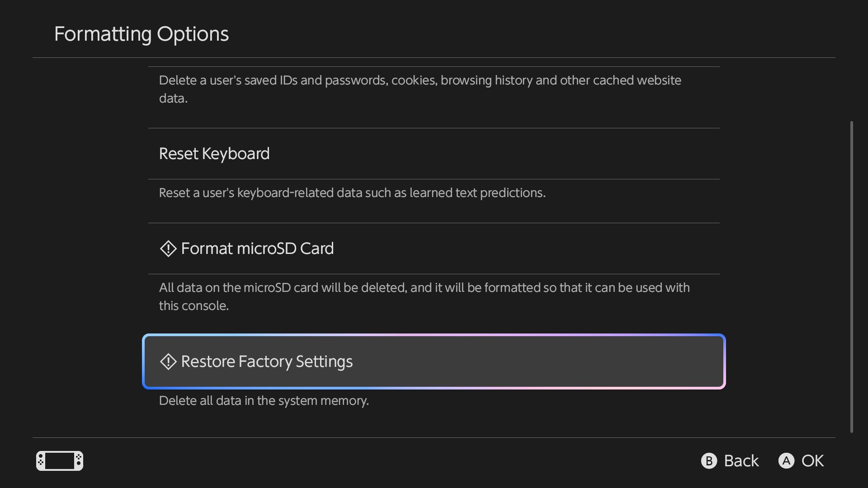Click the word 'Settings' in the highlighted option
Viewport: 868px width, 488px height.
[x=324, y=361]
